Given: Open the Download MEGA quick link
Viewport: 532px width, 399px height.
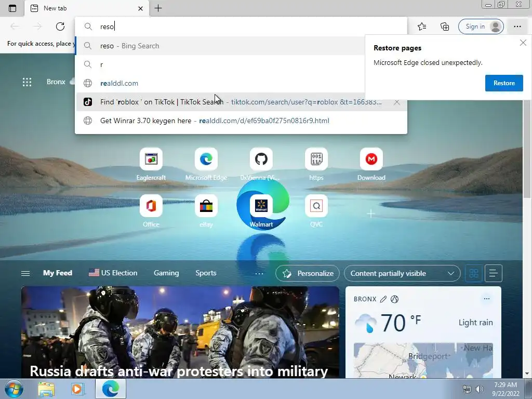Looking at the screenshot, I should point(371,164).
